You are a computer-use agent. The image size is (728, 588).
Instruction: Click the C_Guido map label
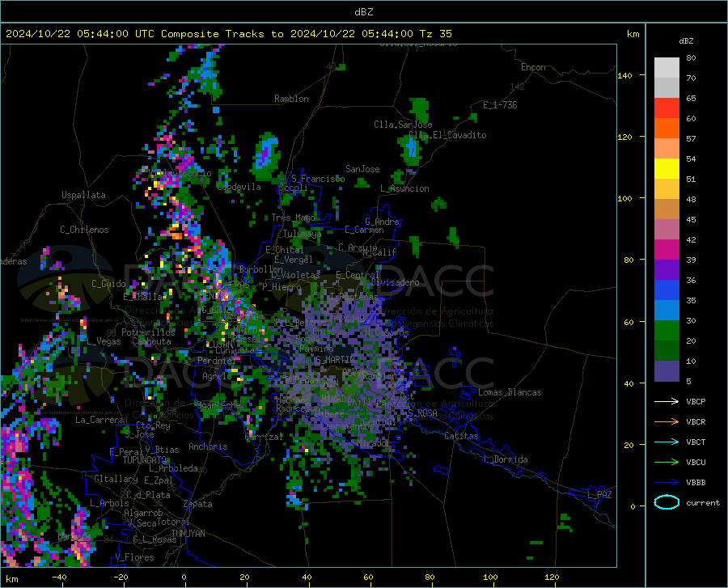click(108, 284)
